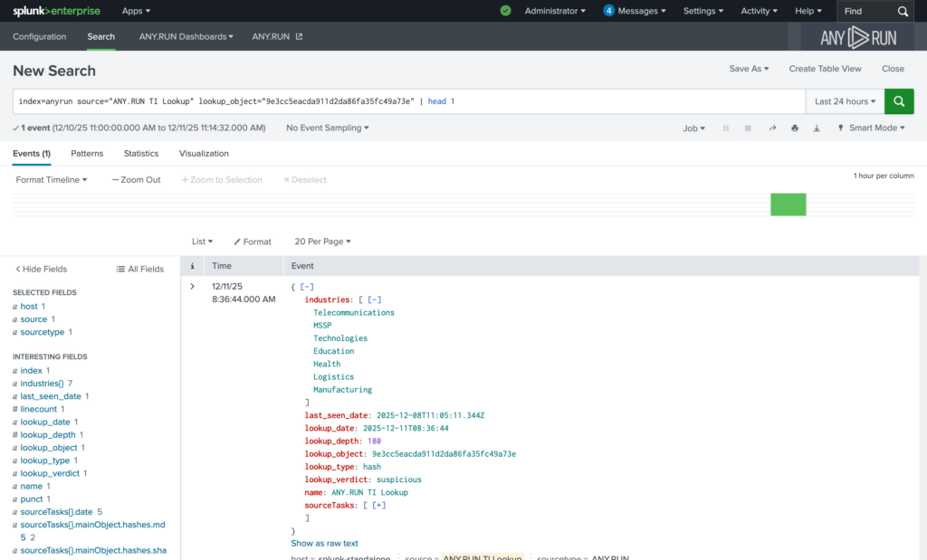The width and height of the screenshot is (927, 560).
Task: Open the ANY.RUN external link
Action: point(277,37)
